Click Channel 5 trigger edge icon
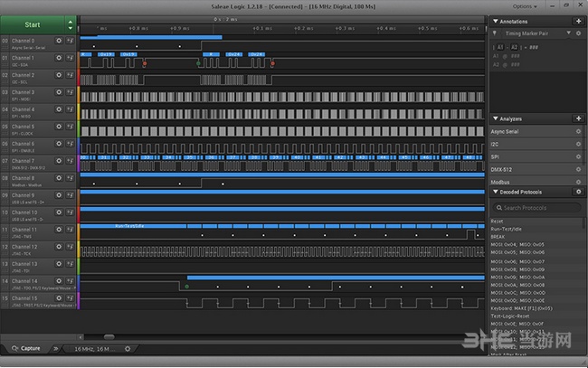 [x=71, y=127]
